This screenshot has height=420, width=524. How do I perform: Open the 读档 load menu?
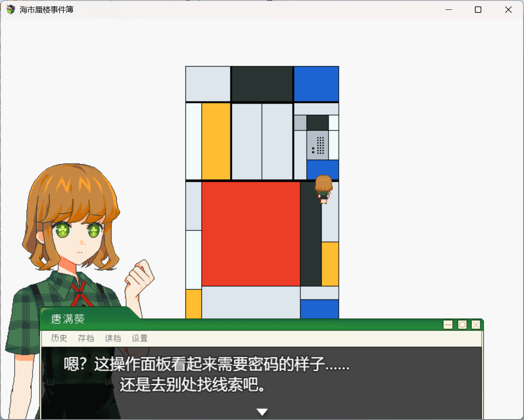tap(113, 338)
